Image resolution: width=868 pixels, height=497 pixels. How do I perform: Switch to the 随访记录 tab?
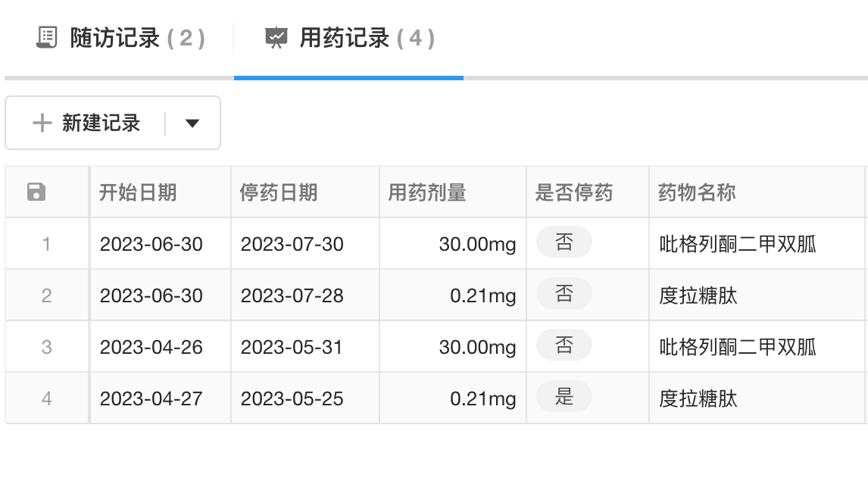click(x=121, y=38)
